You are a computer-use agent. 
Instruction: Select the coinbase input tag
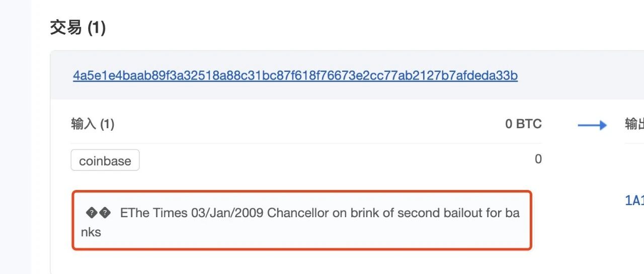(x=105, y=161)
